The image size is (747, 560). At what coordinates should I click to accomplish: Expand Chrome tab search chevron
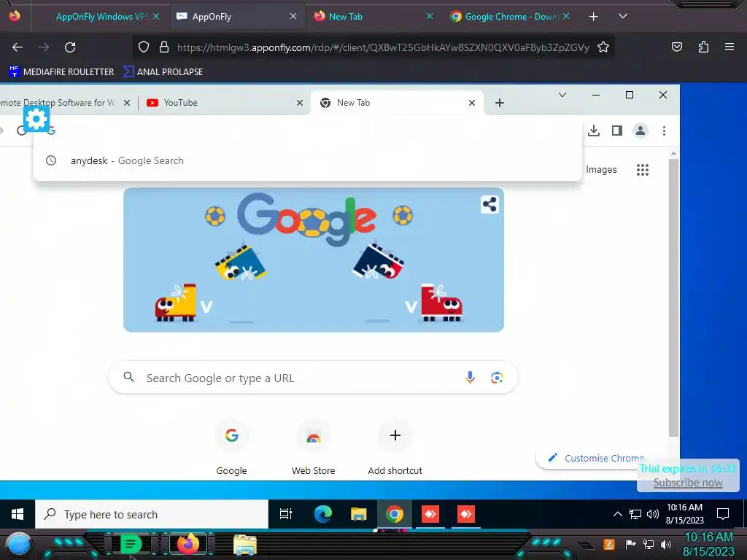[x=562, y=95]
